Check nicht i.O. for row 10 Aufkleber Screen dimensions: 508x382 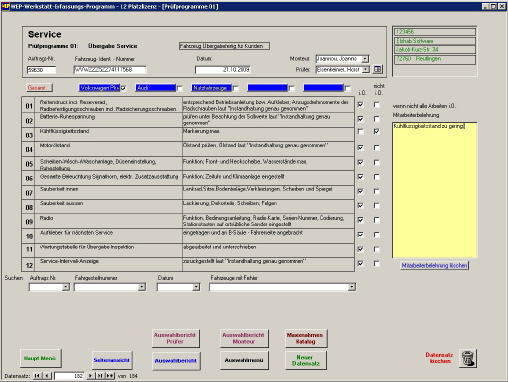click(376, 235)
